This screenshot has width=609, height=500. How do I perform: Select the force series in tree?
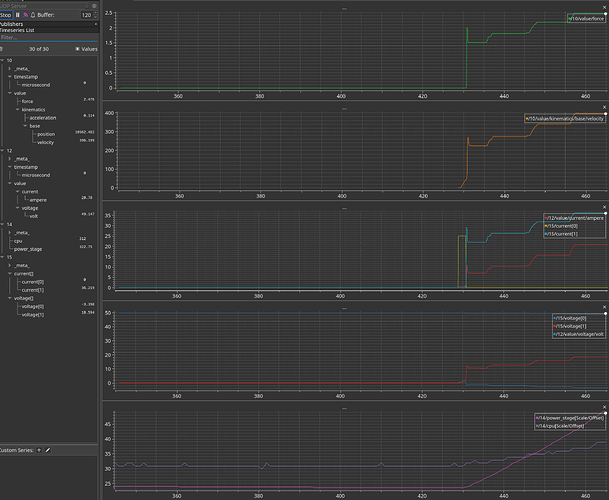pos(27,101)
